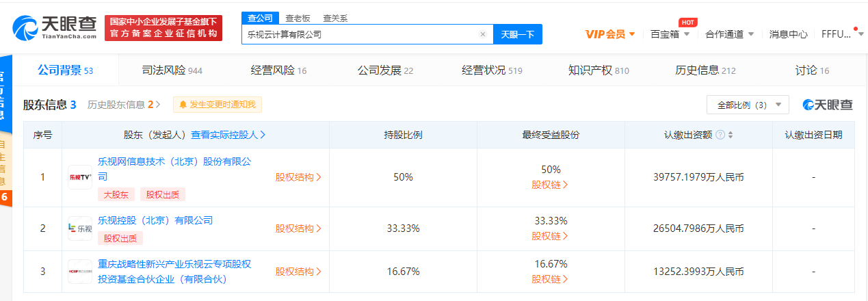The image size is (868, 301).
Task: Open 消息中心 in the header
Action: pos(788,34)
